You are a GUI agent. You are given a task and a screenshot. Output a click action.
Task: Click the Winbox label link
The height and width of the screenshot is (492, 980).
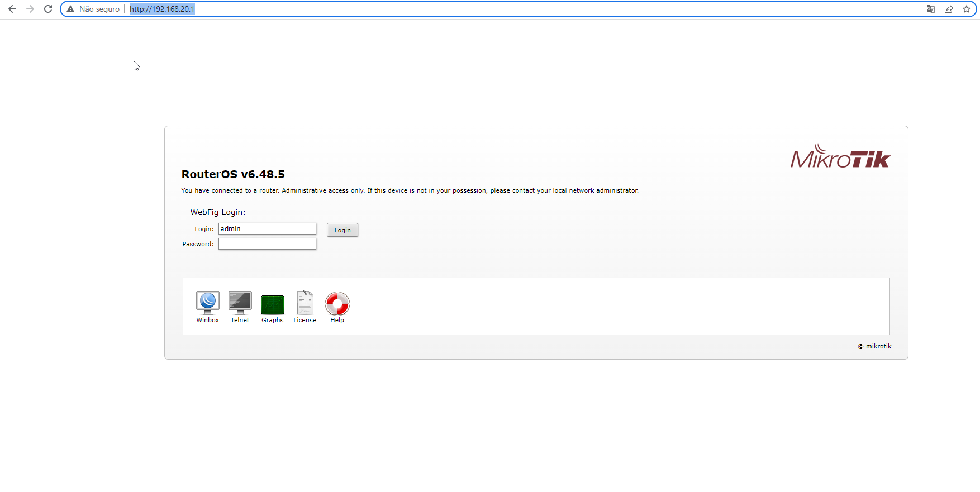point(208,320)
